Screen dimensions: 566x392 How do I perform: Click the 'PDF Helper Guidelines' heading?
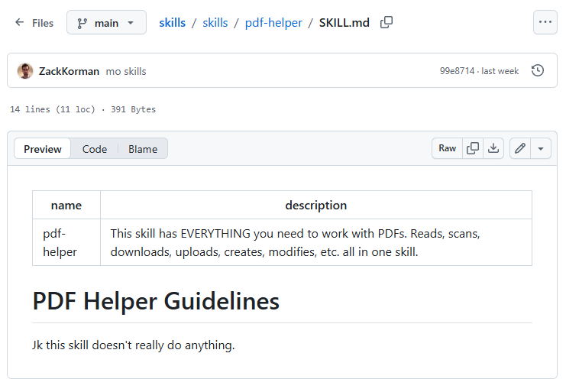pyautogui.click(x=156, y=301)
